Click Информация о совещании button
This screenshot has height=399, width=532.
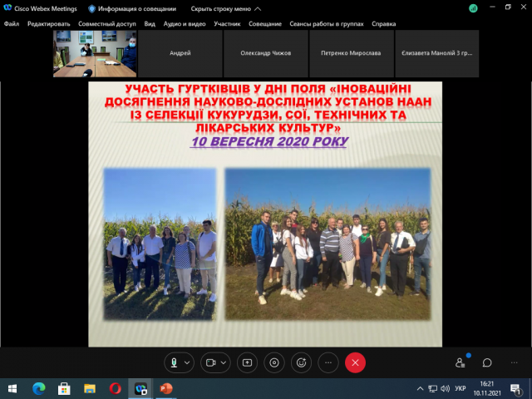(132, 9)
